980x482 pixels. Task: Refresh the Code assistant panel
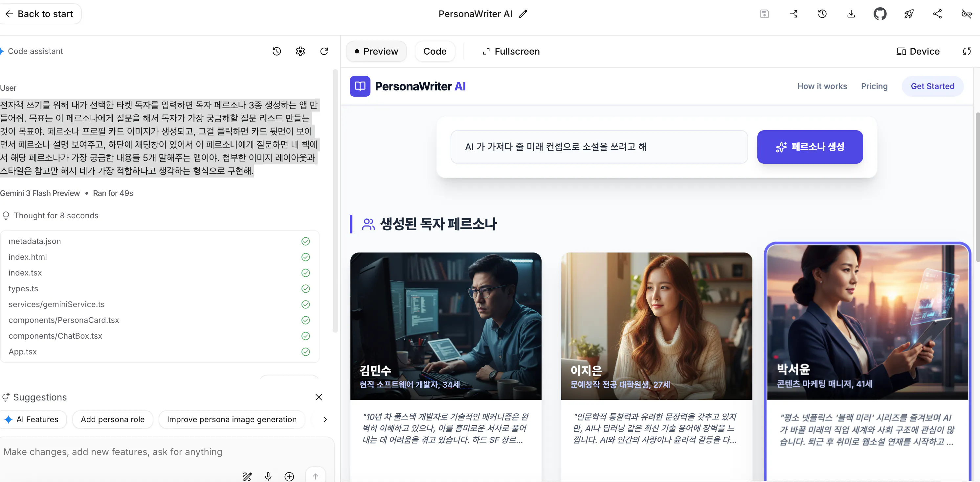coord(324,51)
